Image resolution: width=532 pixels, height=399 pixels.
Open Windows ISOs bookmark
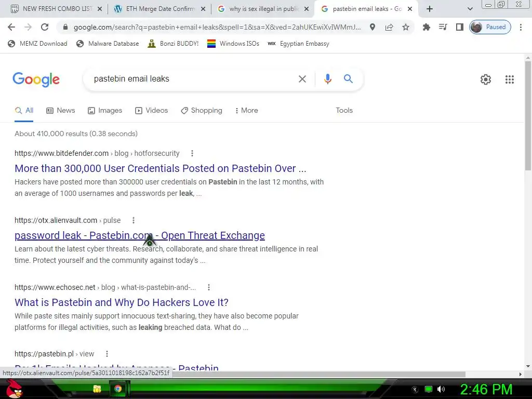(x=233, y=44)
